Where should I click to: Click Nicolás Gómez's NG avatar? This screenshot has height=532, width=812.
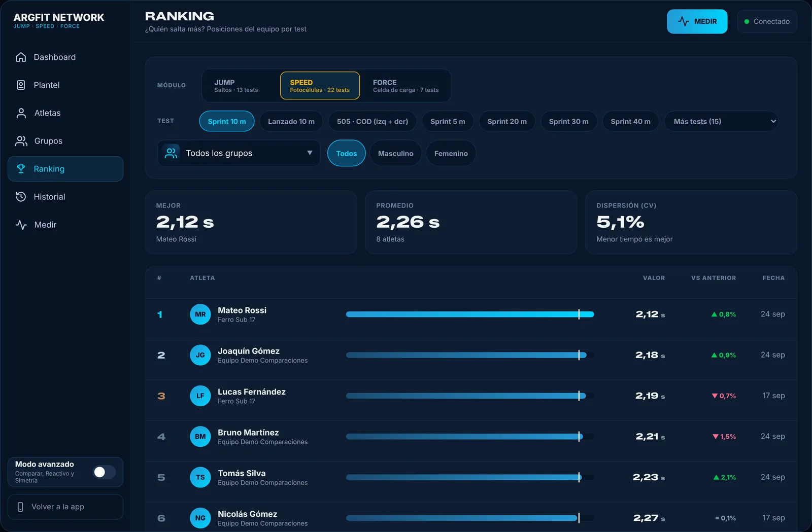tap(200, 518)
